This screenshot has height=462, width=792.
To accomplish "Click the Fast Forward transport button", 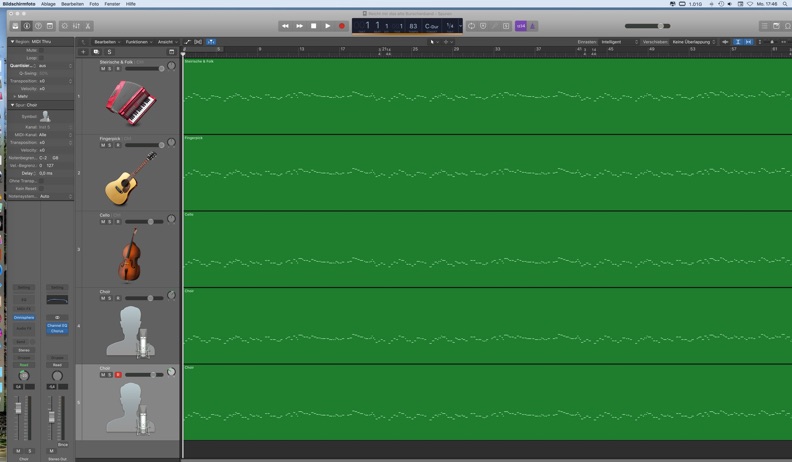I will (300, 26).
